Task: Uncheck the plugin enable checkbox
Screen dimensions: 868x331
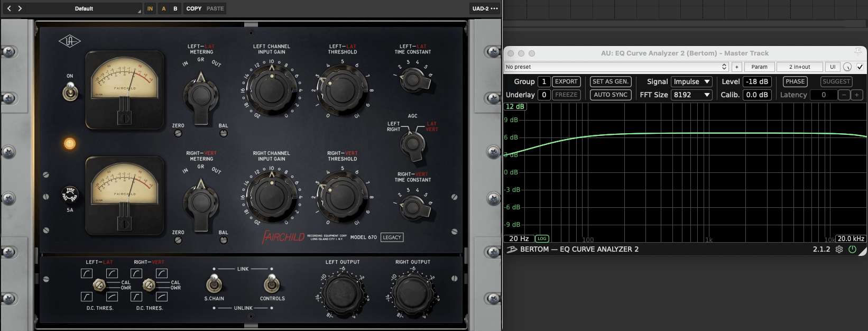Action: click(x=860, y=67)
